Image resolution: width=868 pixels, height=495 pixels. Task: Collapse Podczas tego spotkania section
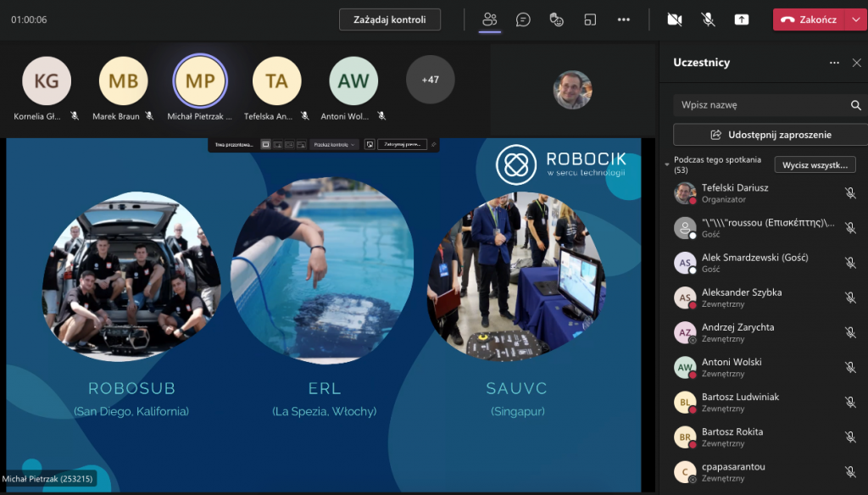[x=667, y=164]
